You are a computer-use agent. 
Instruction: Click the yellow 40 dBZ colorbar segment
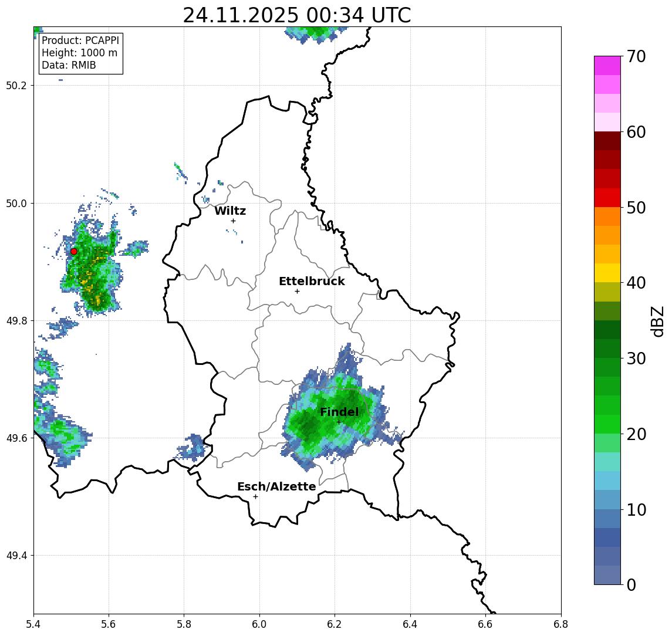(x=607, y=273)
